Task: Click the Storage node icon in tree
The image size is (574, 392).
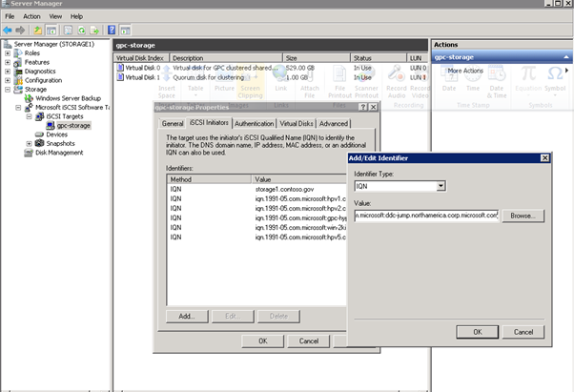Action: coord(18,90)
